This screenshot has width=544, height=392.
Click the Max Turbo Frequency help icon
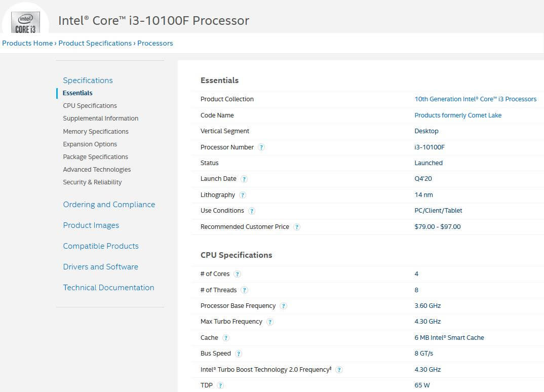click(270, 322)
